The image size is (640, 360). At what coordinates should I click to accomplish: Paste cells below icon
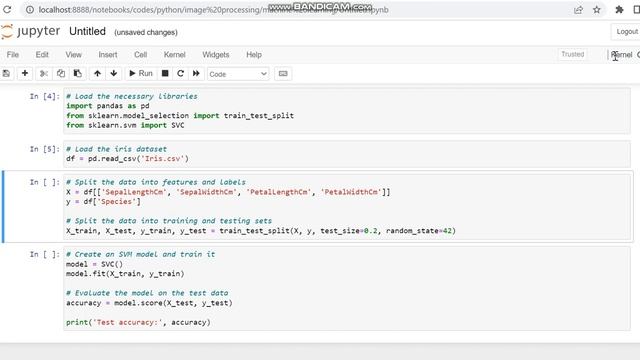tap(78, 74)
